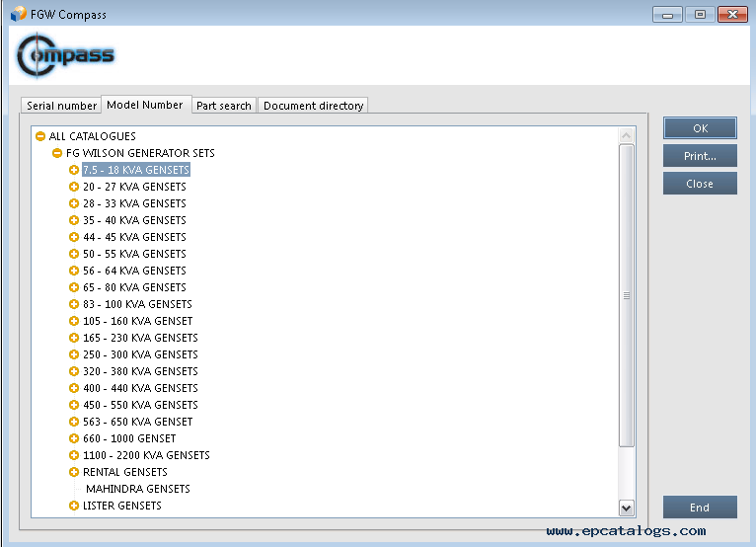The width and height of the screenshot is (756, 547).
Task: Select the 56 - 64 KVA GENSETS row
Action: pyautogui.click(x=134, y=271)
